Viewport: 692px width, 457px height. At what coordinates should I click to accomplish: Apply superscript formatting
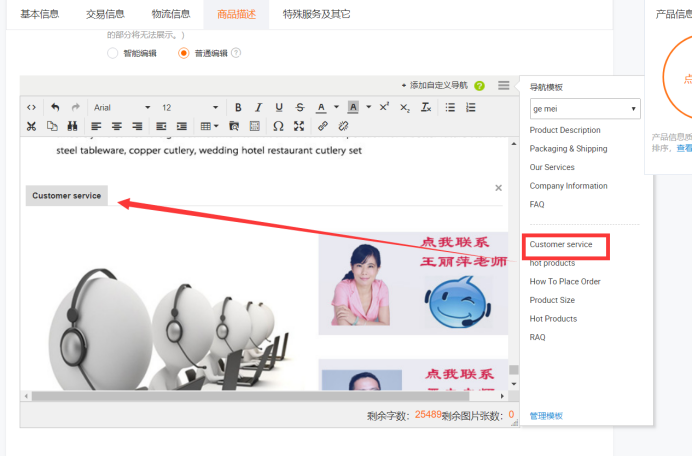click(x=384, y=107)
